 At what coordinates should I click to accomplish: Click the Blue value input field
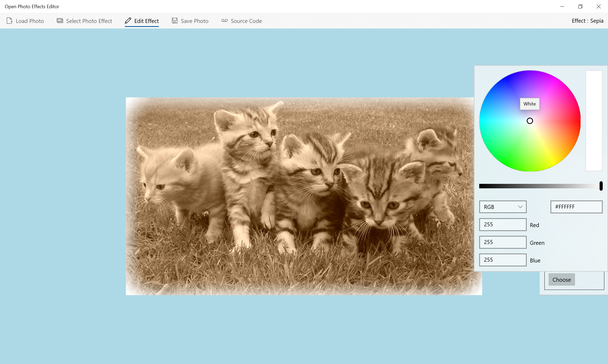[503, 260]
